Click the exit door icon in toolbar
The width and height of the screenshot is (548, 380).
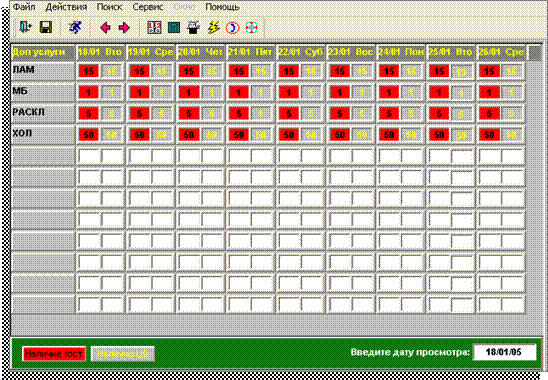point(26,27)
